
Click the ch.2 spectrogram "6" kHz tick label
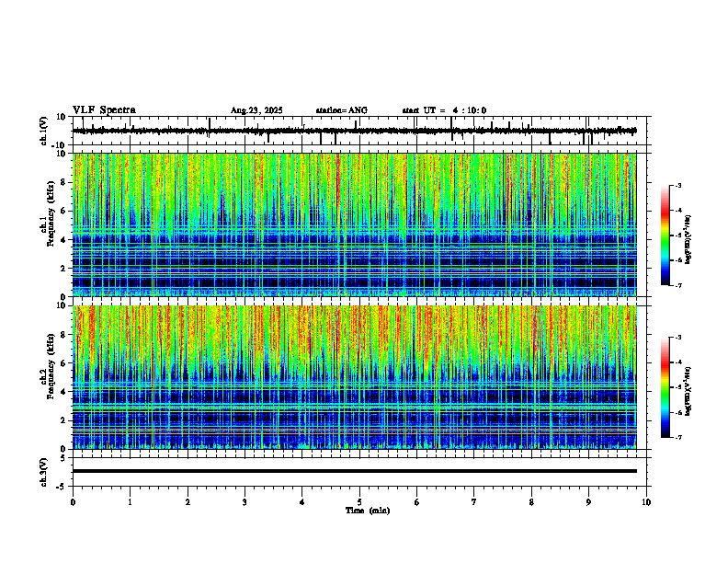coord(63,362)
